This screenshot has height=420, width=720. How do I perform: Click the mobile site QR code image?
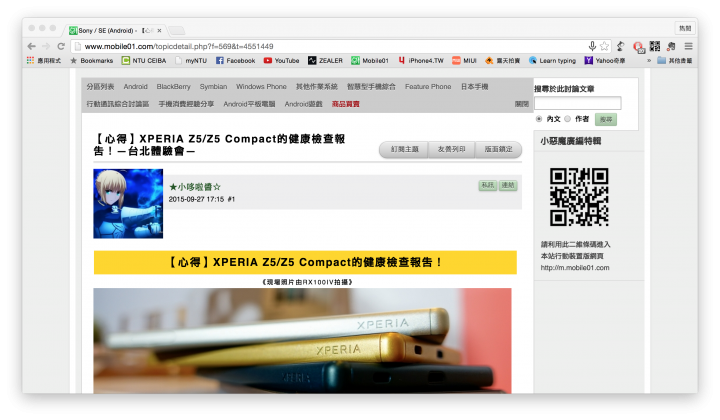pyautogui.click(x=579, y=196)
